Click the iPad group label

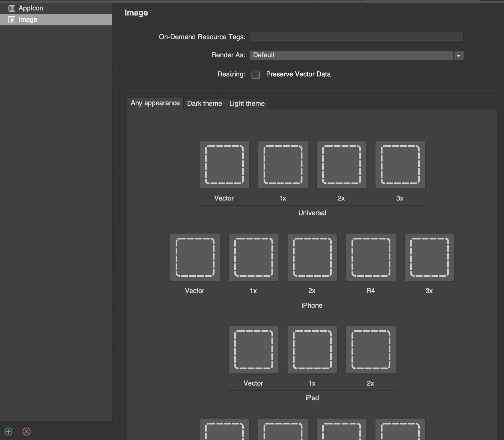pos(312,398)
